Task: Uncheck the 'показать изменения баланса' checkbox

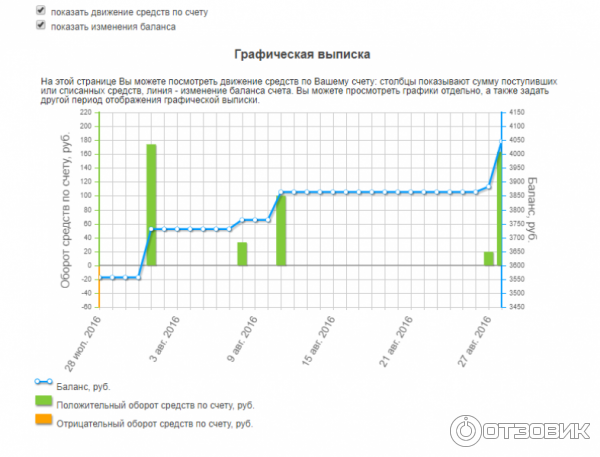Action: [41, 26]
